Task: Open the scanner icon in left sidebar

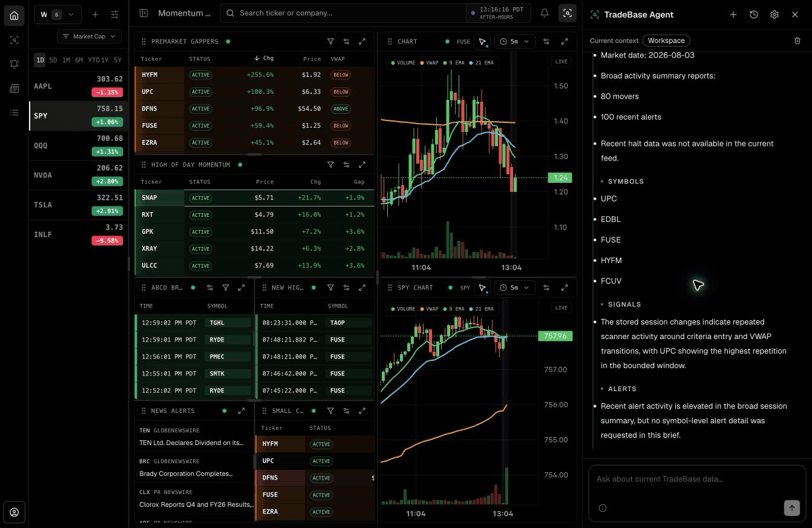Action: (x=14, y=40)
